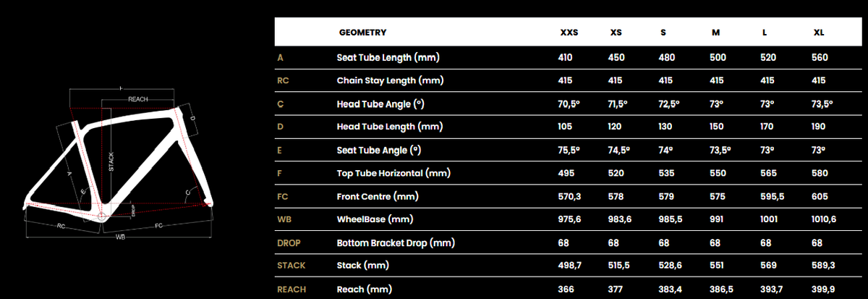This screenshot has width=868, height=299.
Task: Select the XL size column header
Action: [819, 33]
